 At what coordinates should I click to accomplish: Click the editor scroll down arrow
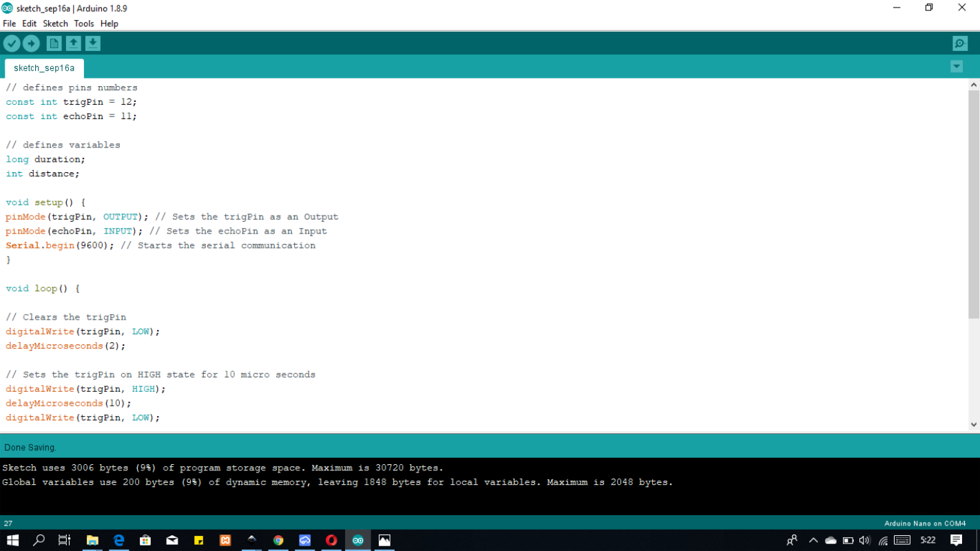coord(974,425)
